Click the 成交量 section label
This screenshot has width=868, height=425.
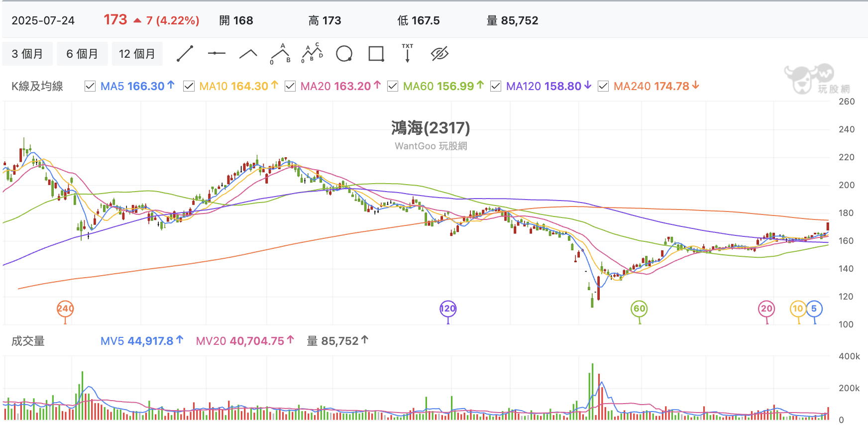point(28,341)
